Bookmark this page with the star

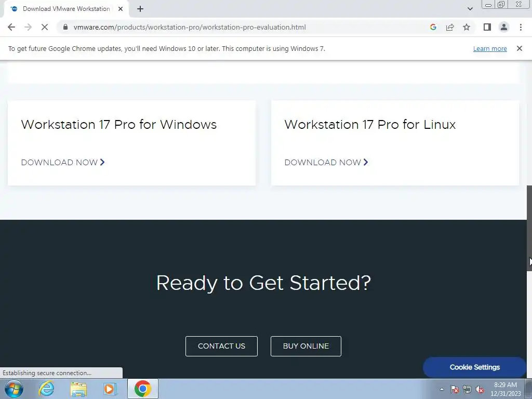pyautogui.click(x=467, y=27)
